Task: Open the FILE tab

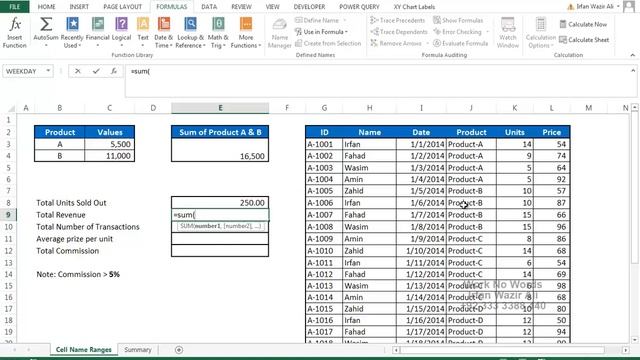Action: 14,7
